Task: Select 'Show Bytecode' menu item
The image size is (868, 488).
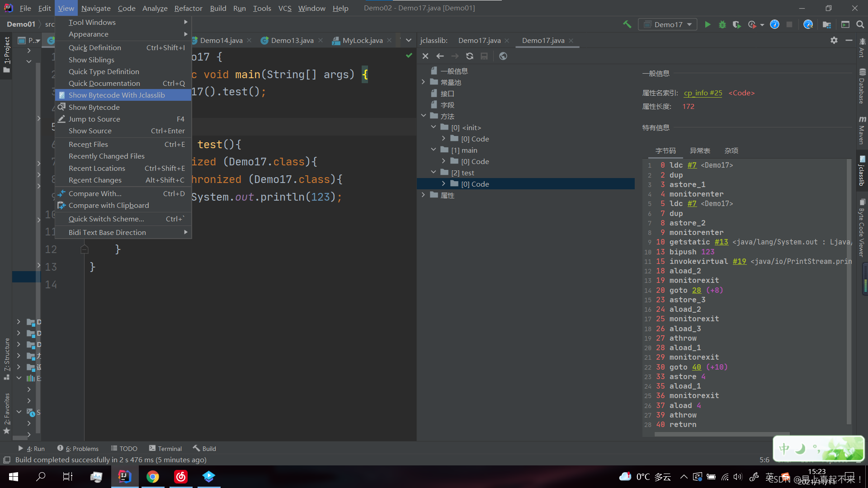Action: tap(94, 107)
